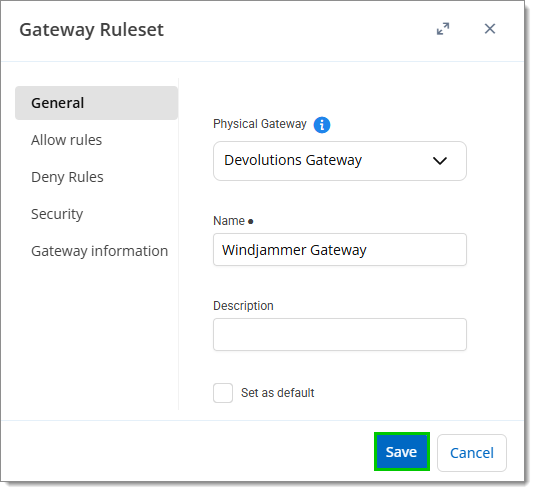Go to the Security section
This screenshot has height=492, width=535.
57,214
